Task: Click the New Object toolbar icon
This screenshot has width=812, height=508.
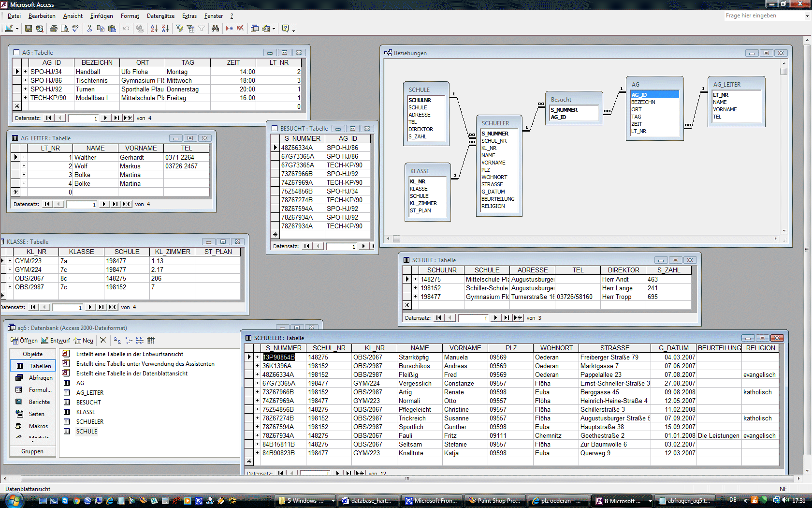Action: [266, 29]
